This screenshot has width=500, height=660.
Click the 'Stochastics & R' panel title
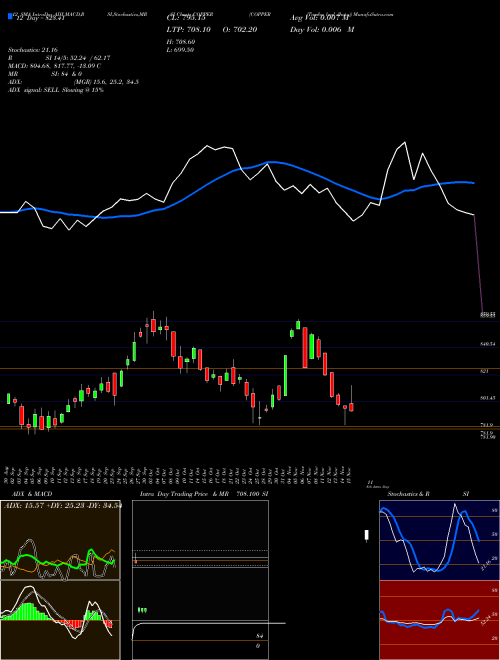pos(408,494)
